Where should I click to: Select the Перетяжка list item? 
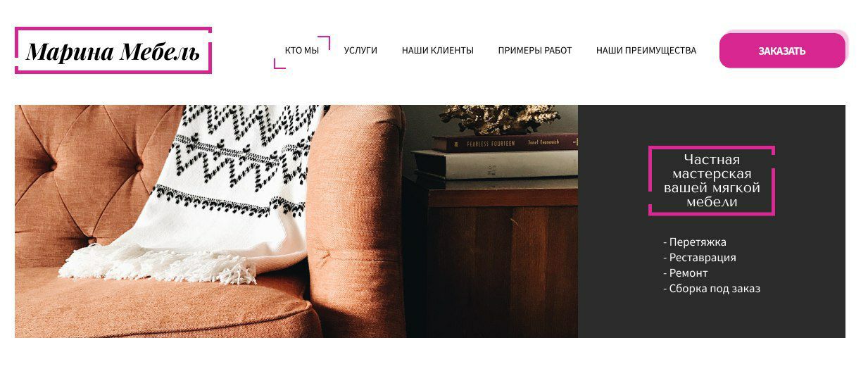click(695, 242)
